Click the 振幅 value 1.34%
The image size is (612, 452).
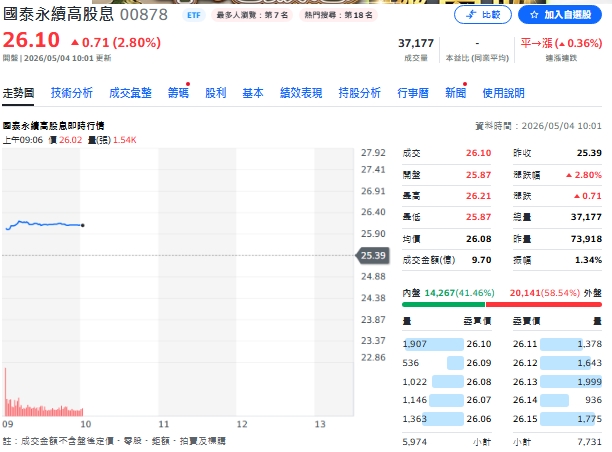coord(588,260)
